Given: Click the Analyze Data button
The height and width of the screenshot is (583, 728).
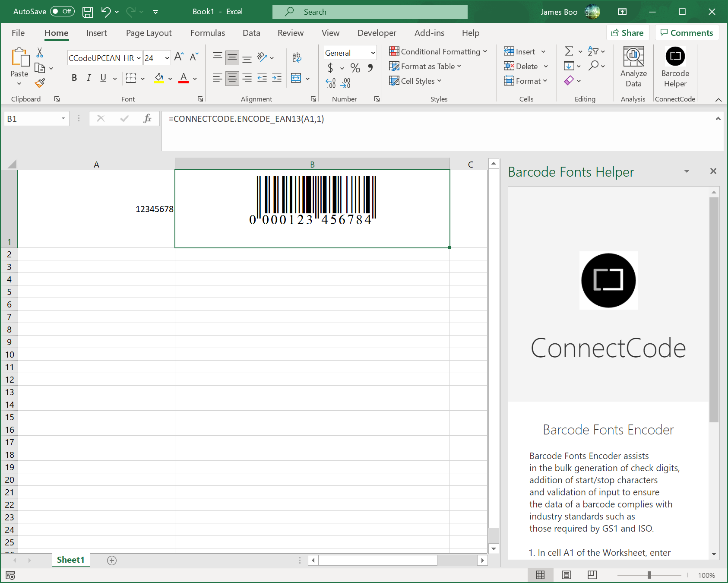Looking at the screenshot, I should click(633, 67).
